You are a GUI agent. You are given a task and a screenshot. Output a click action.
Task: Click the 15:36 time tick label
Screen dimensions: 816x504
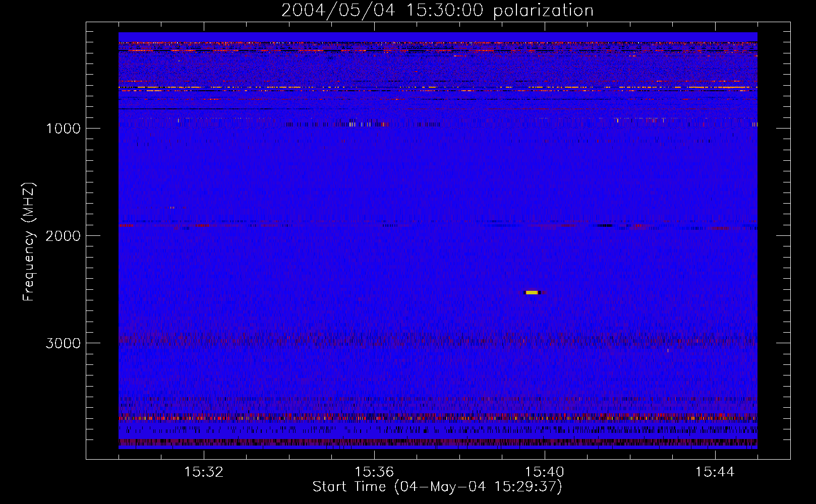click(374, 472)
